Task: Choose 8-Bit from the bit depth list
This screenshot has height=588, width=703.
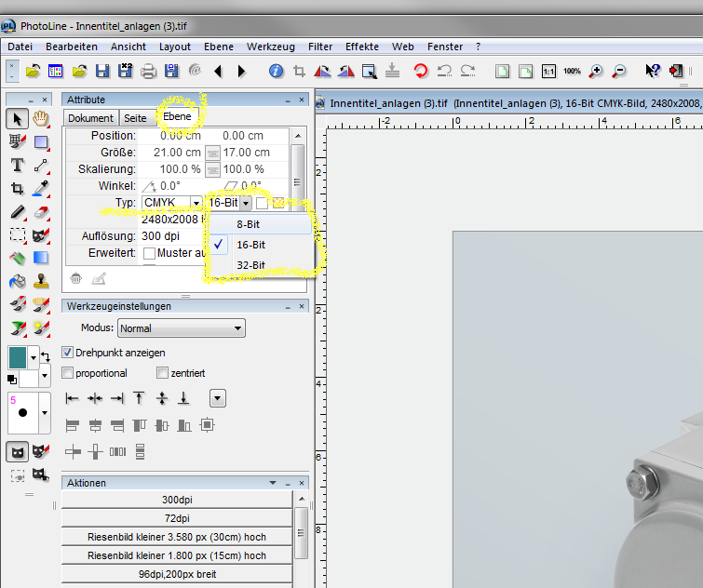Action: tap(248, 224)
